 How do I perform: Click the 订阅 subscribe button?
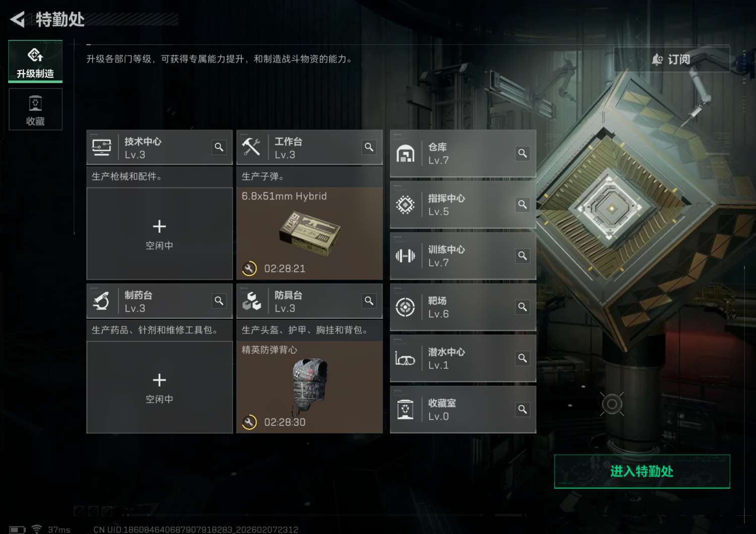(671, 59)
